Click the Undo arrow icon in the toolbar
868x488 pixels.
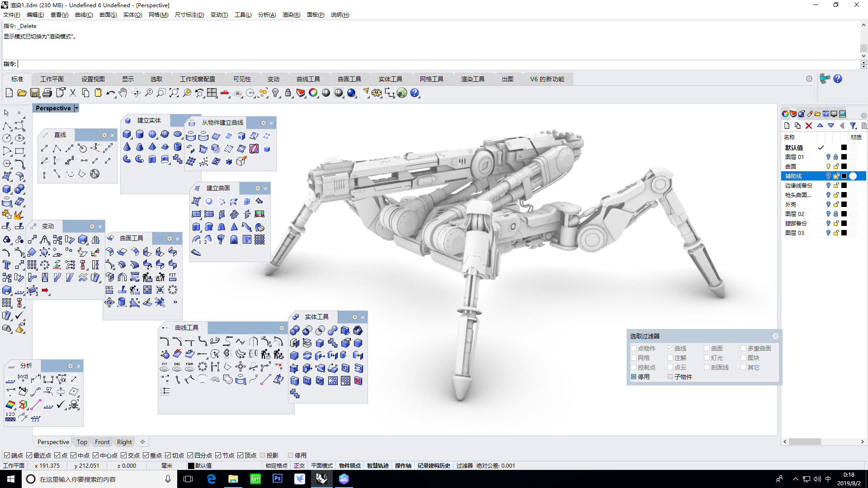pyautogui.click(x=110, y=93)
